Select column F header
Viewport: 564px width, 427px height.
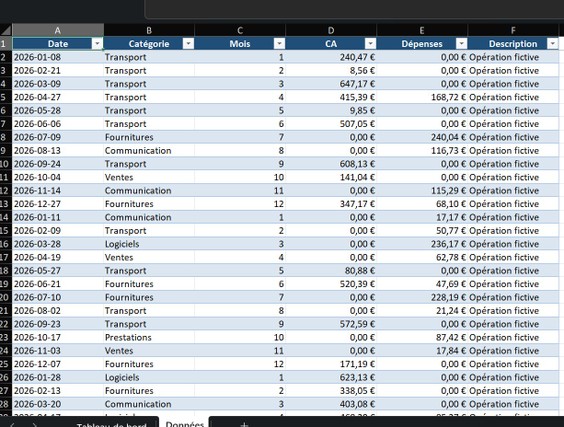tap(513, 30)
